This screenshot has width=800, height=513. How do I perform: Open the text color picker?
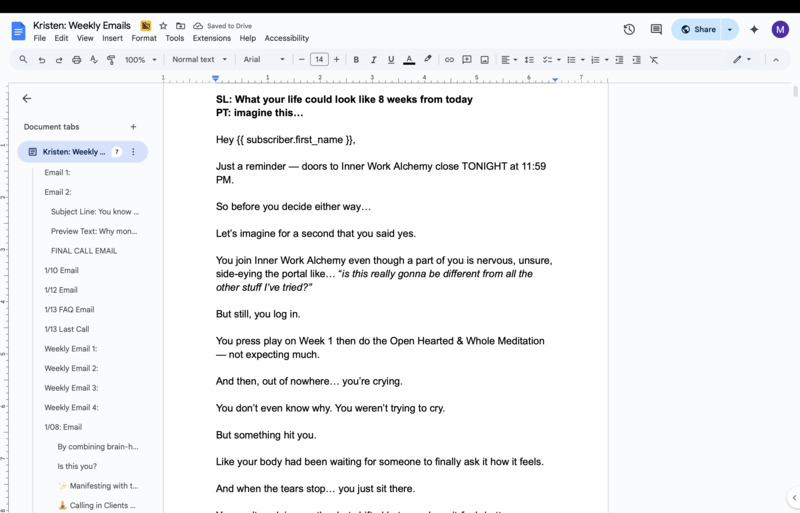pos(409,60)
